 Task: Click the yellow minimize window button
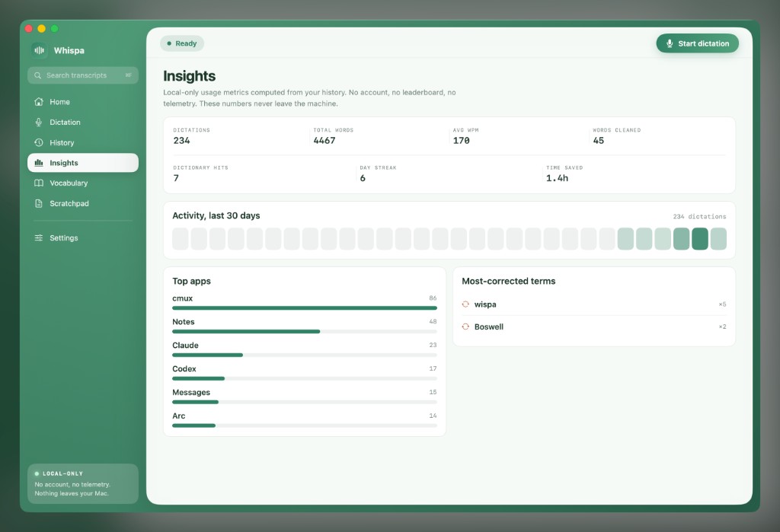pos(41,28)
